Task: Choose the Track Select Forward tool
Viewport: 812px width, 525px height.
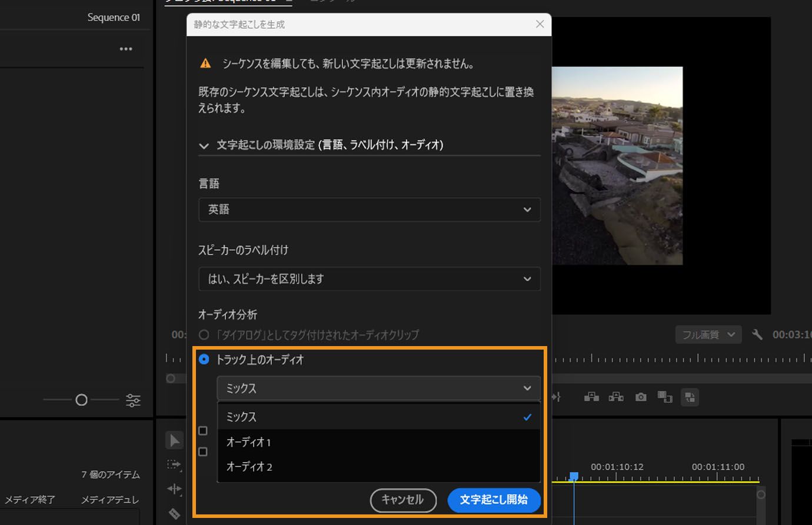Action: tap(174, 465)
